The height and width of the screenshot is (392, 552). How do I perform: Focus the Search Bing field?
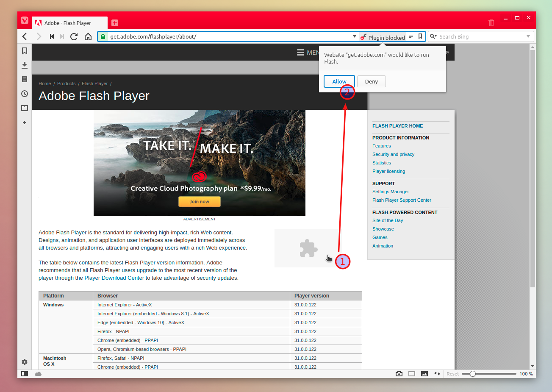tap(481, 36)
